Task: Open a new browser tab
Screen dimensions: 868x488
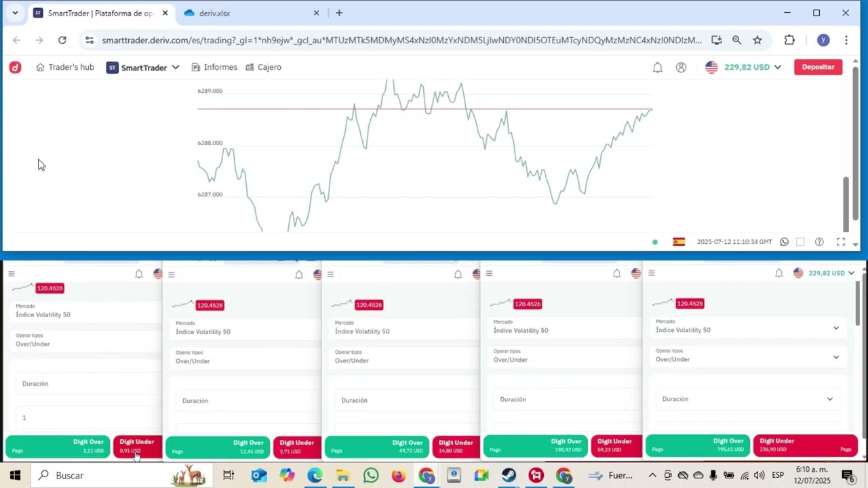Action: pyautogui.click(x=339, y=13)
